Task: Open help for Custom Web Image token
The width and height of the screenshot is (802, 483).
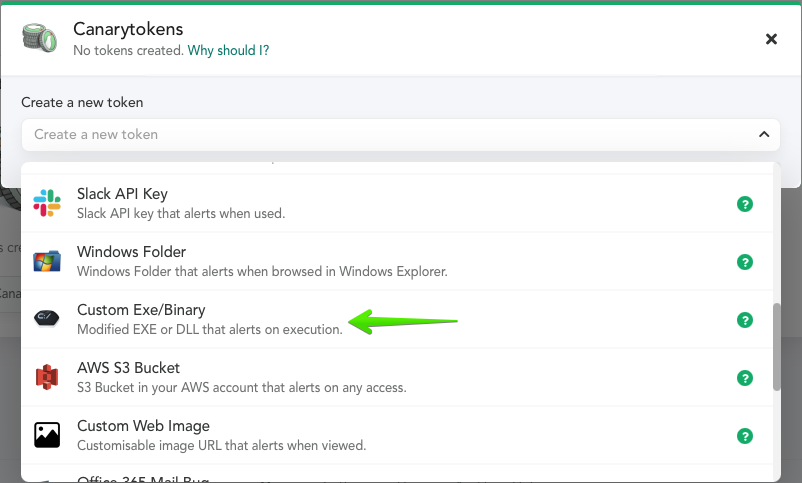Action: click(x=745, y=436)
